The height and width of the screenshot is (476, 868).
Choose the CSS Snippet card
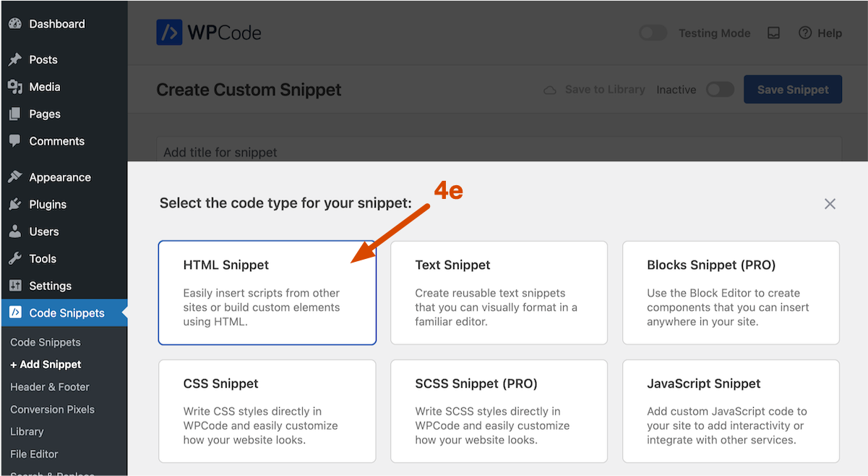click(x=267, y=411)
